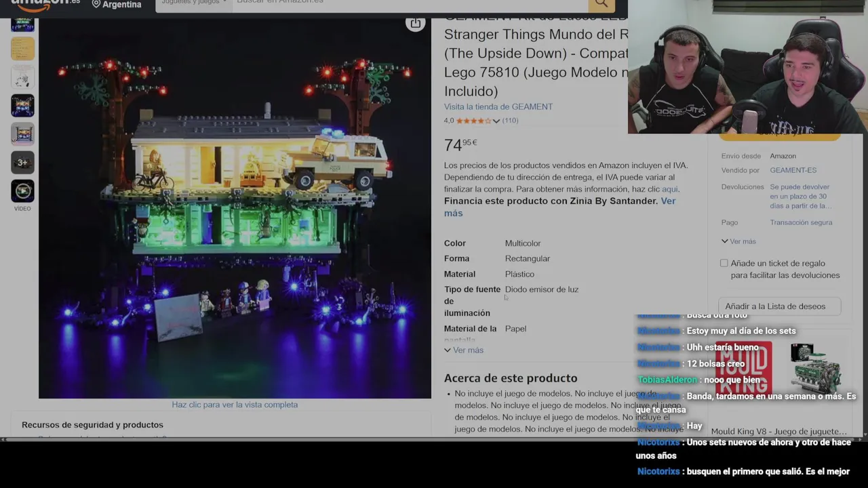Enable the gift receipt checkbox
Screen dimensions: 868x488
point(724,263)
